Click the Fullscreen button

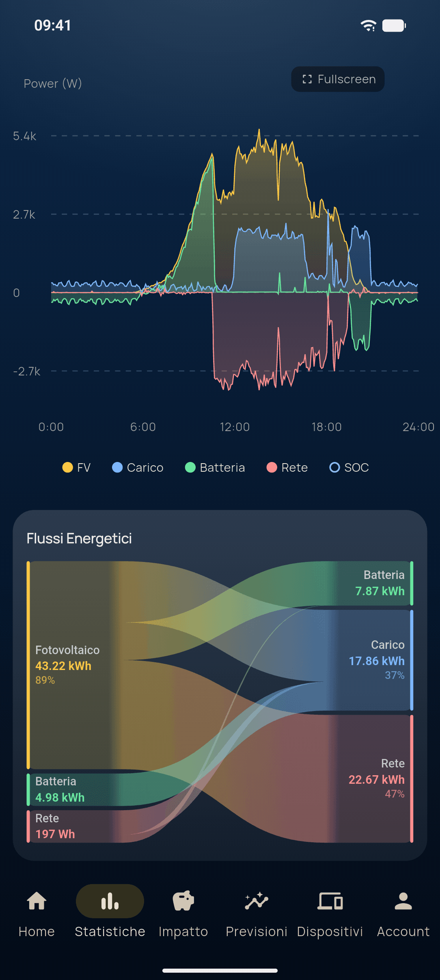tap(338, 79)
